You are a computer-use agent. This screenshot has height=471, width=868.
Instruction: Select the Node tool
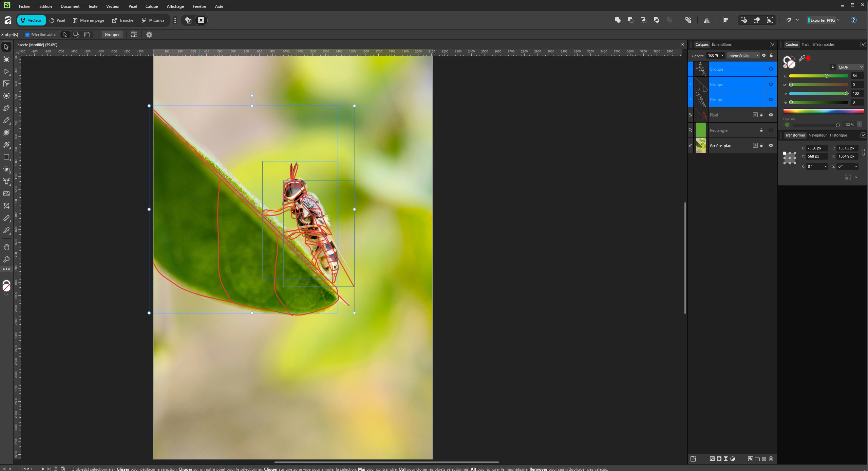point(6,72)
